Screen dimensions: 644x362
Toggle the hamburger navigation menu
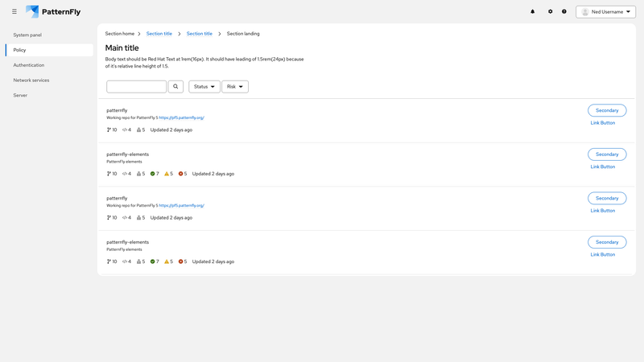14,11
